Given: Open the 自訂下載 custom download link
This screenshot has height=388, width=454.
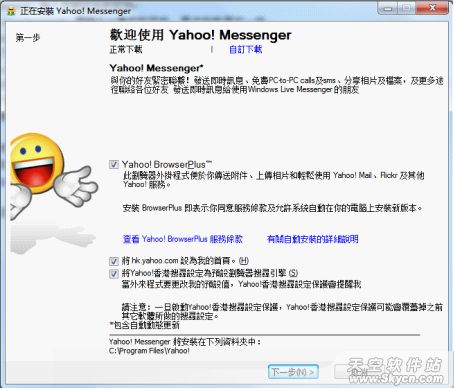Looking at the screenshot, I should 246,50.
